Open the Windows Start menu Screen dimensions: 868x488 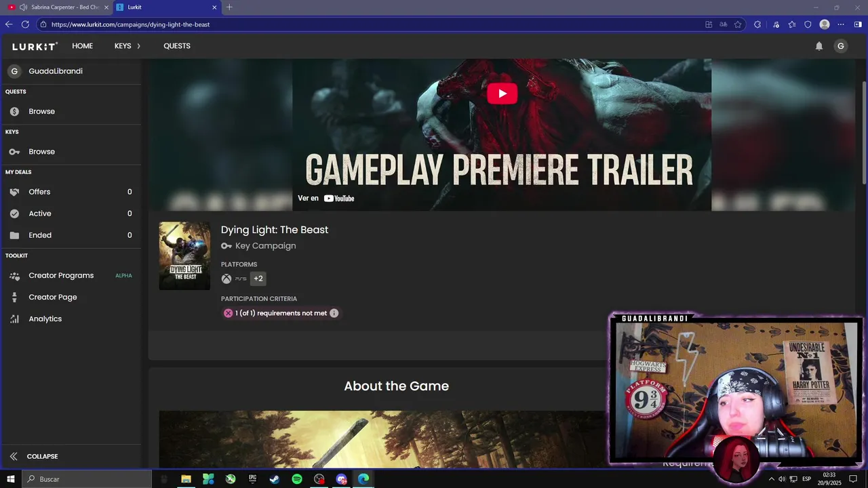[11, 479]
